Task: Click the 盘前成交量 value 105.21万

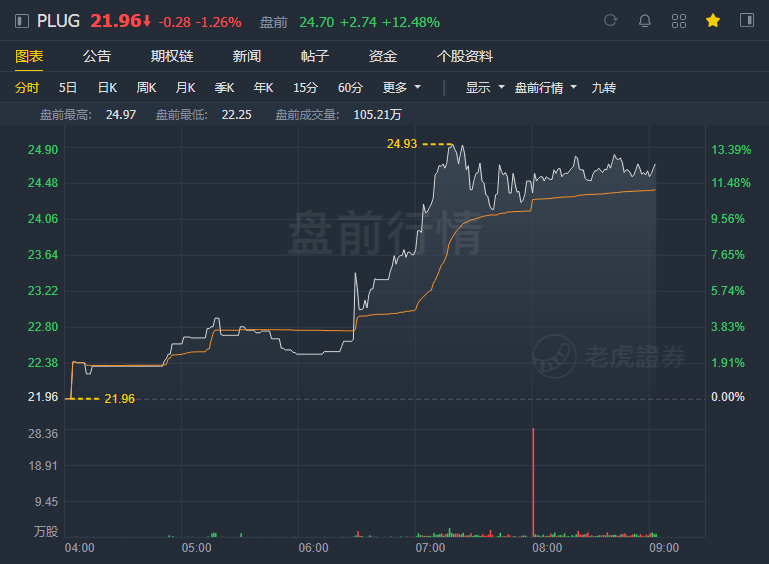Action: coord(377,115)
